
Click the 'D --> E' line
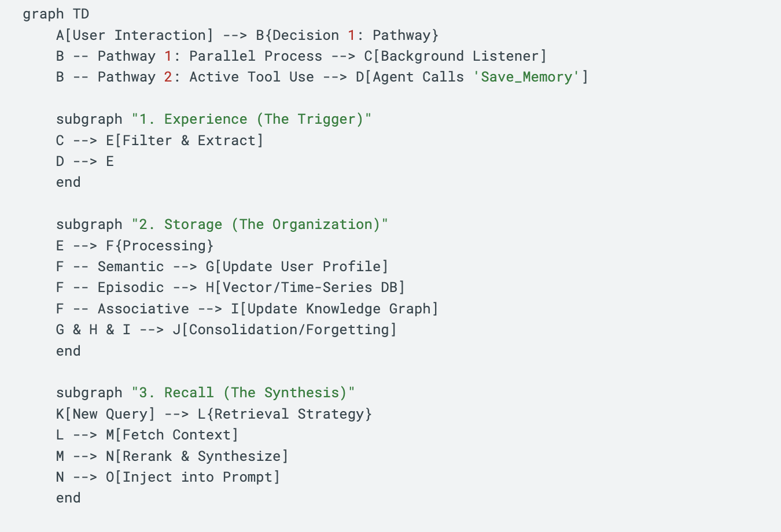84,161
